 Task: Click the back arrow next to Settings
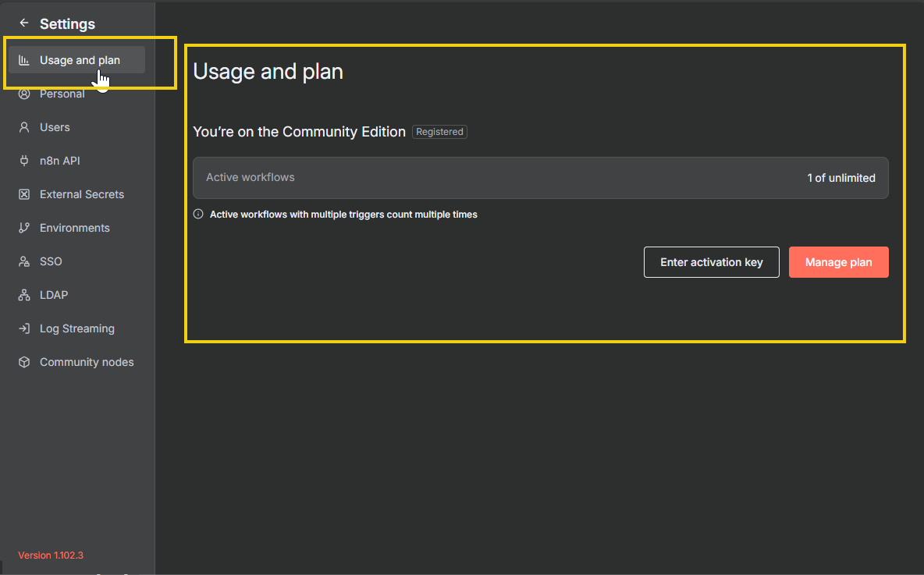pyautogui.click(x=23, y=23)
